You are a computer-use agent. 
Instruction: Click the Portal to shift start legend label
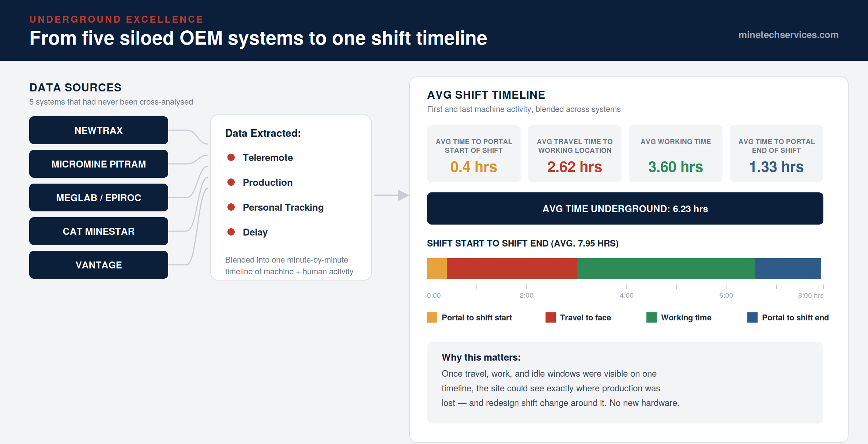477,317
